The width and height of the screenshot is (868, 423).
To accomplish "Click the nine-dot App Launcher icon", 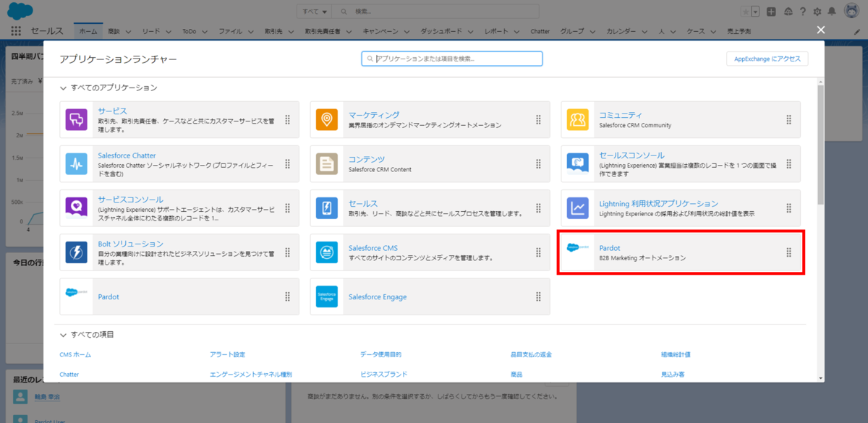I will tap(17, 31).
